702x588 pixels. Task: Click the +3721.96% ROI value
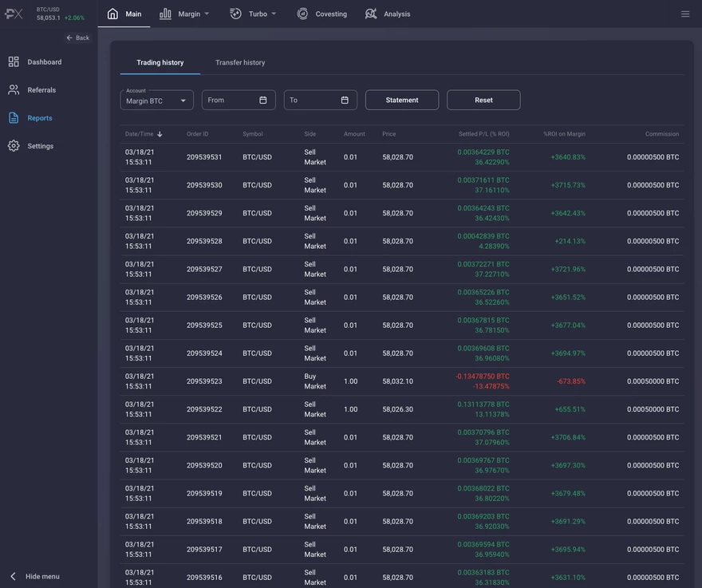tap(568, 269)
